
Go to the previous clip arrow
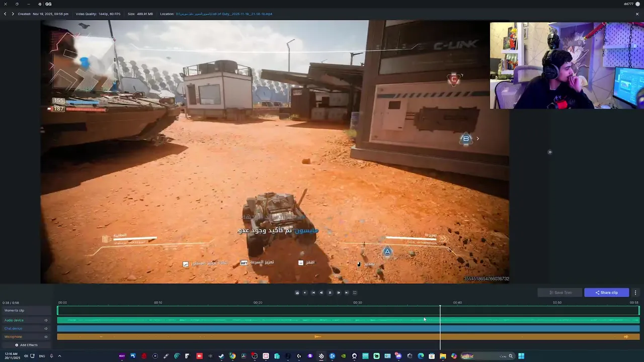[5, 14]
